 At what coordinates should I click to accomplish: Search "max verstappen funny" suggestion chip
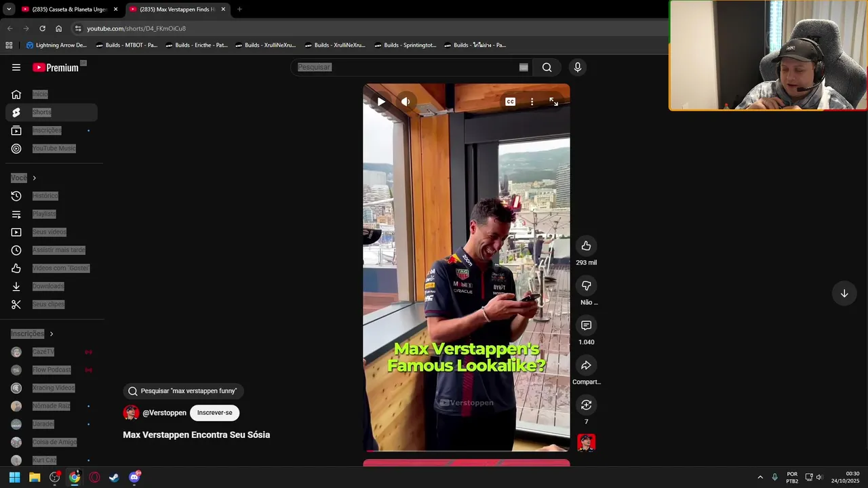tap(183, 391)
